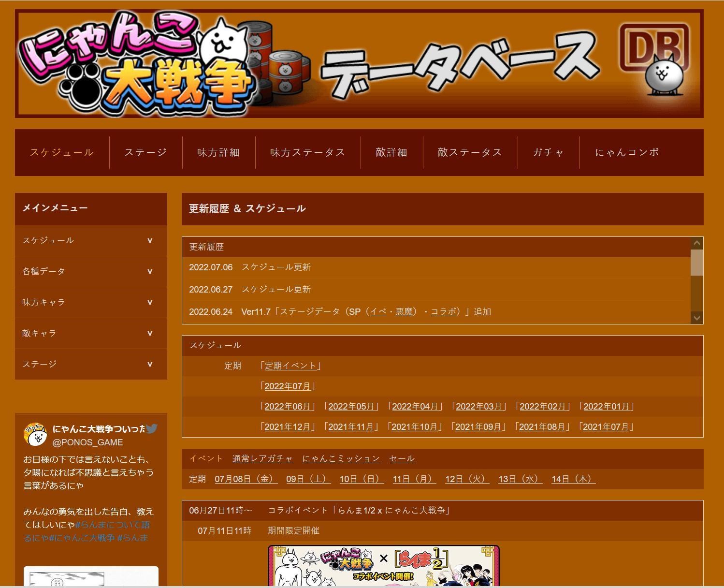The width and height of the screenshot is (724, 588).
Task: Open the 2021年10月 schedule link
Action: tap(415, 427)
